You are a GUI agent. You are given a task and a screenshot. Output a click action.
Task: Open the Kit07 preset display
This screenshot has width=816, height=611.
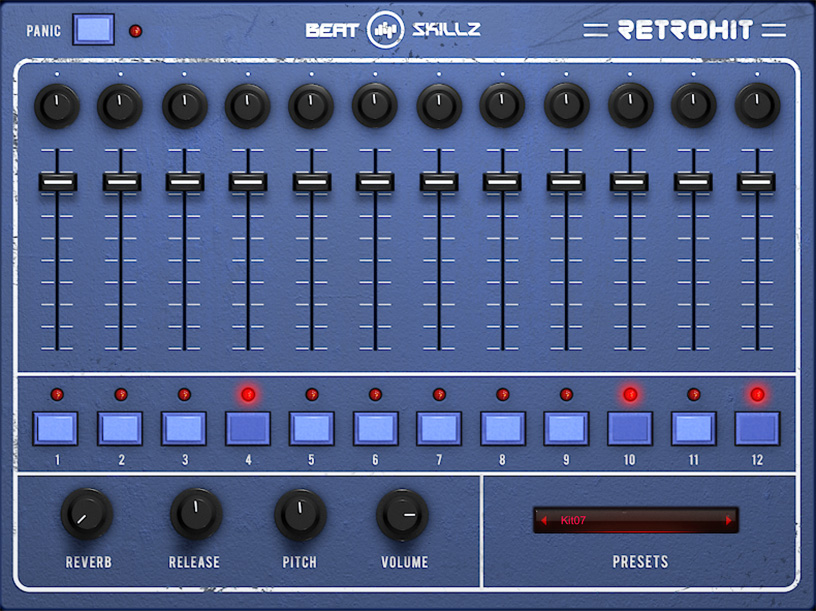[635, 520]
